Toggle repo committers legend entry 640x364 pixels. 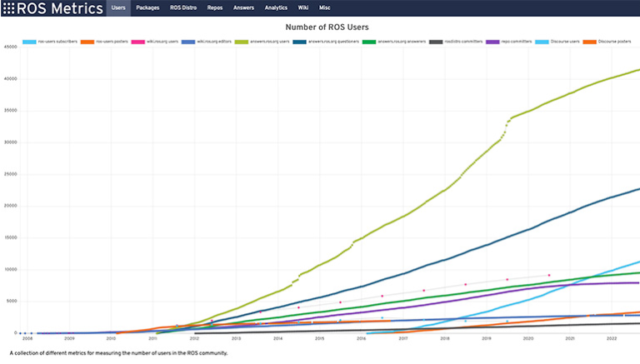pyautogui.click(x=507, y=40)
